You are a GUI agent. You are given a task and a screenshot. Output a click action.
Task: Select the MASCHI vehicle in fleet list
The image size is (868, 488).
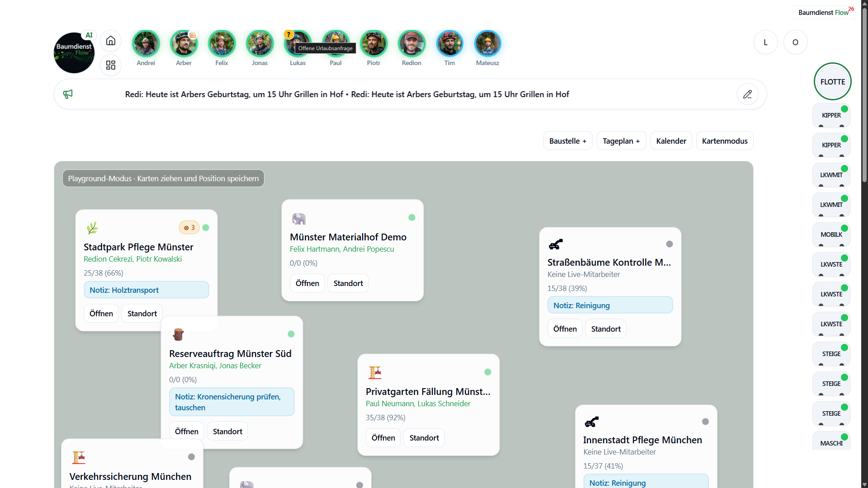pos(831,441)
